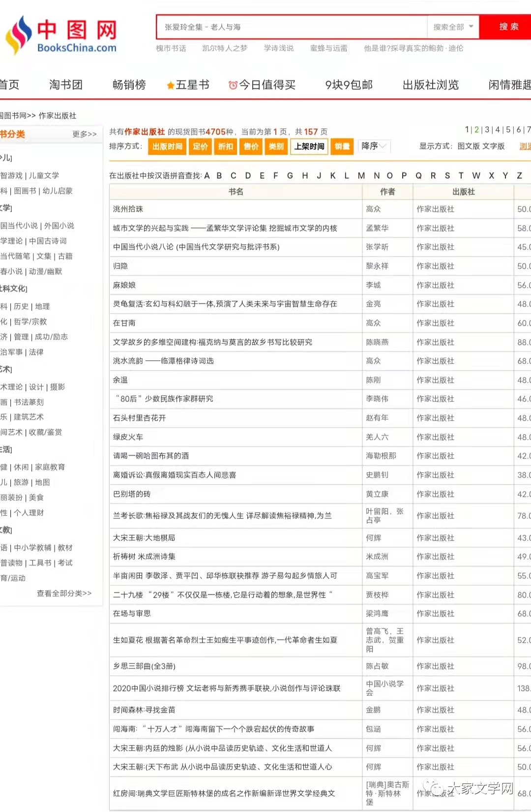Open the 五星书 navigation tab
The width and height of the screenshot is (531, 812).
coord(193,85)
